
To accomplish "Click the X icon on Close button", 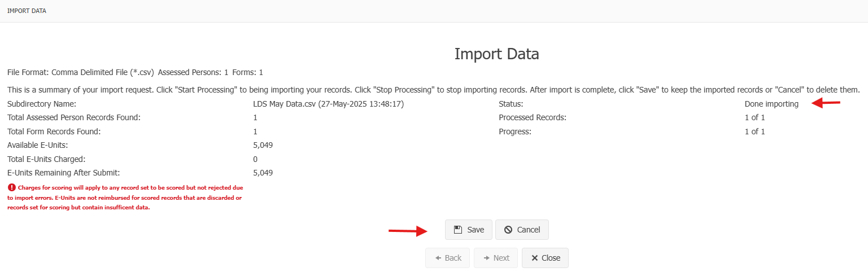I will [x=534, y=258].
